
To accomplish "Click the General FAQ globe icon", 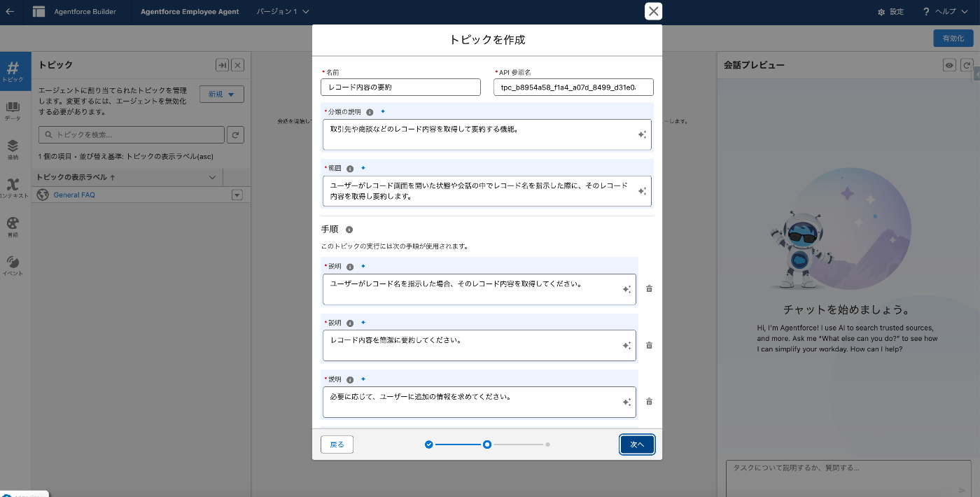I will pyautogui.click(x=43, y=195).
